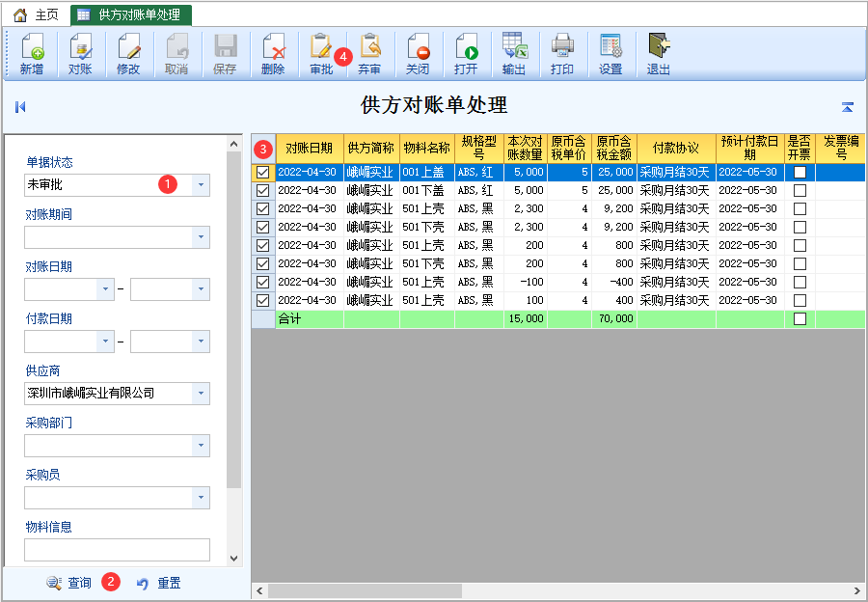This screenshot has width=868, height=602.
Task: Check 是否开票 box in the 合计 row
Action: [800, 318]
